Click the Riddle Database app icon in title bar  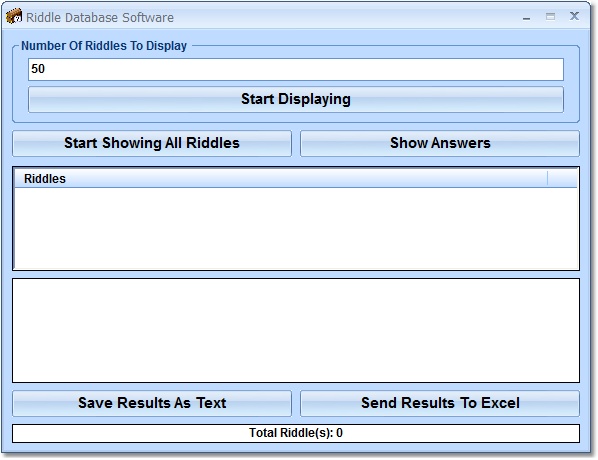14,17
